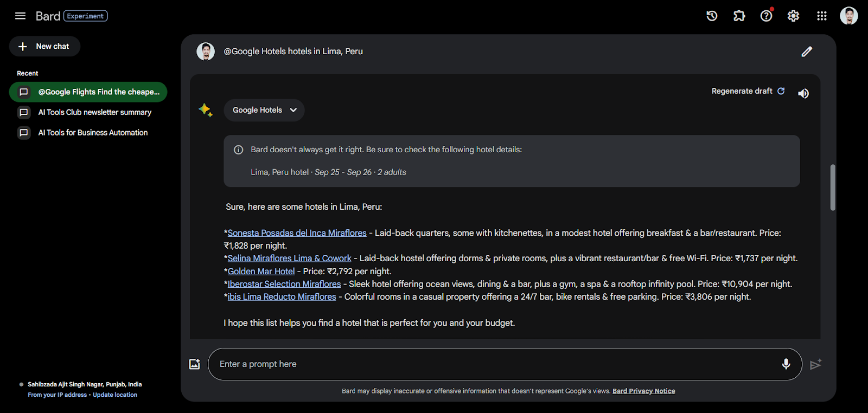Open the settings gear icon
This screenshot has height=413, width=868.
tap(793, 16)
